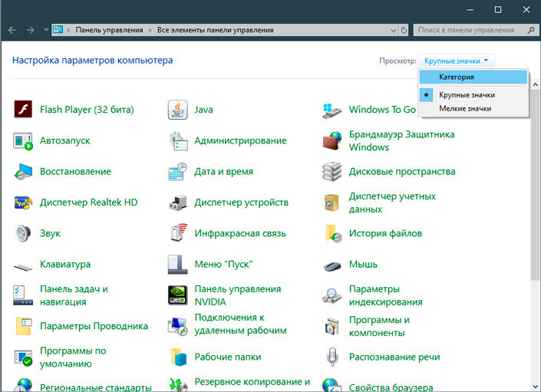Open the Диспетчер устройств link
The width and height of the screenshot is (541, 392).
click(x=241, y=203)
